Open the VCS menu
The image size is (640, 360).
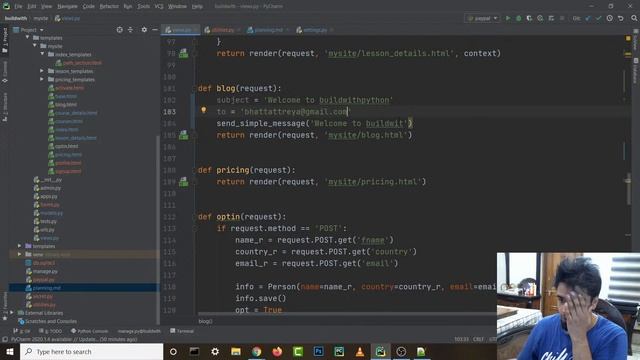[x=159, y=7]
